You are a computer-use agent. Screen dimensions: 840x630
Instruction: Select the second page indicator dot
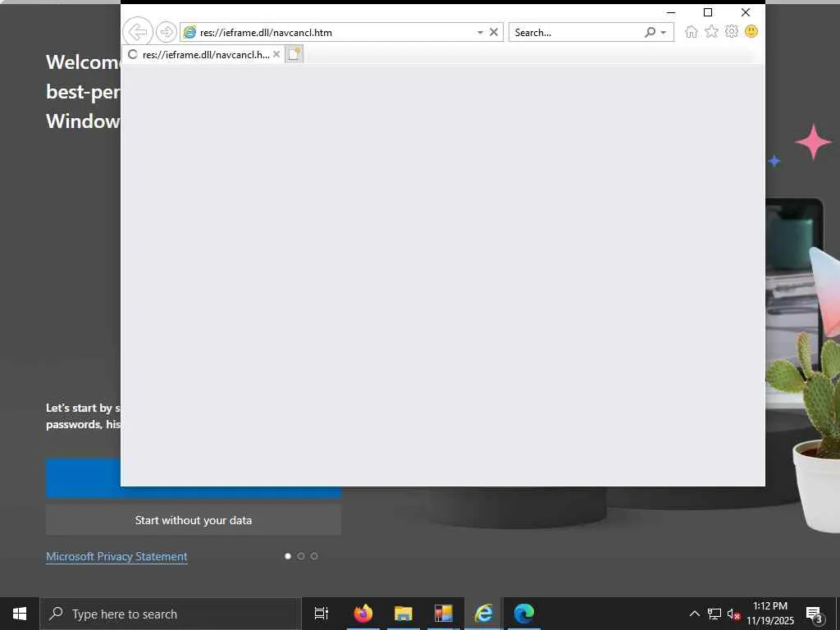301,556
